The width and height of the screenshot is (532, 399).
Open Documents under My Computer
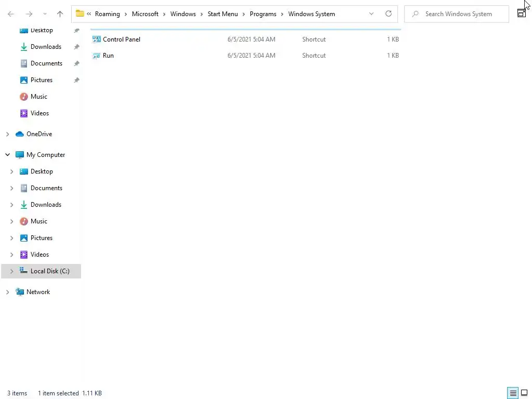tap(46, 188)
